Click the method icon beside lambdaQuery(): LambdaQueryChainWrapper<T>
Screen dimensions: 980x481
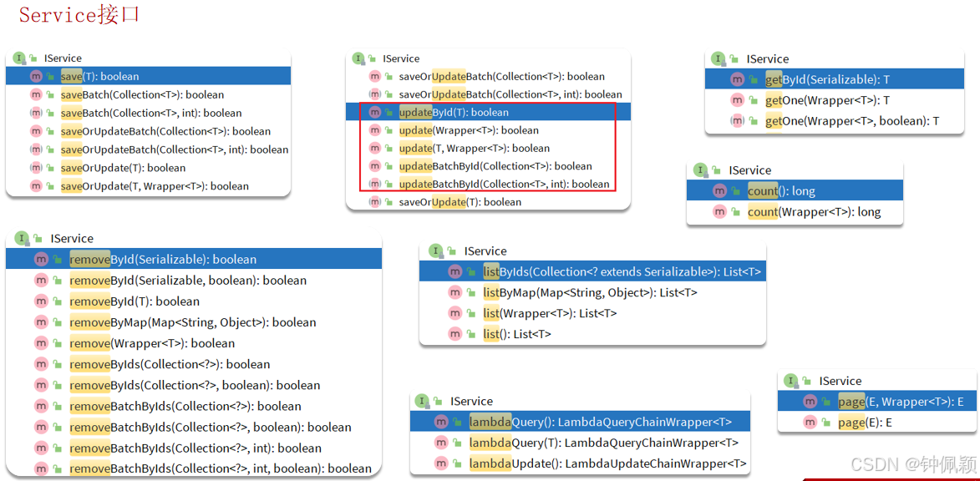[x=441, y=422]
